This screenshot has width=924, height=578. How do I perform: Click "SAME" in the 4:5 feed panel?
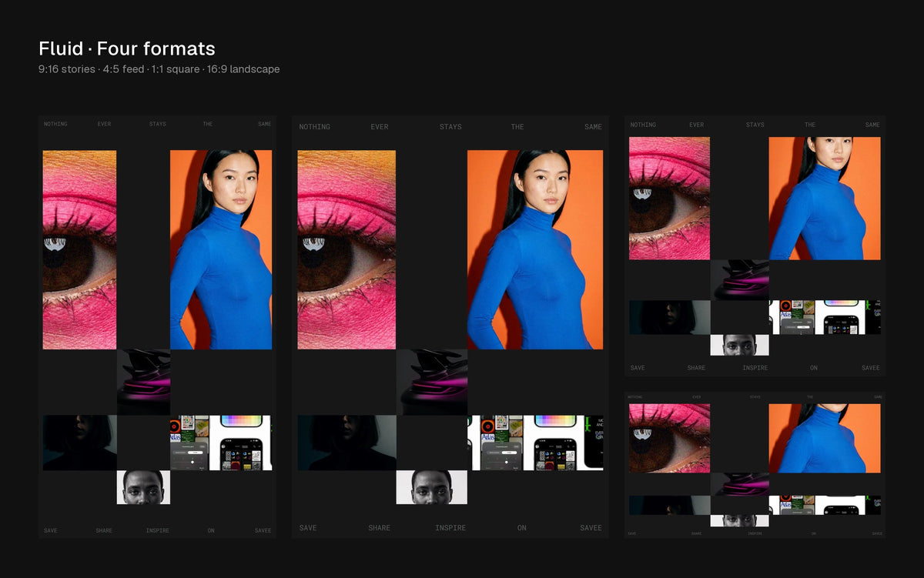pyautogui.click(x=593, y=127)
